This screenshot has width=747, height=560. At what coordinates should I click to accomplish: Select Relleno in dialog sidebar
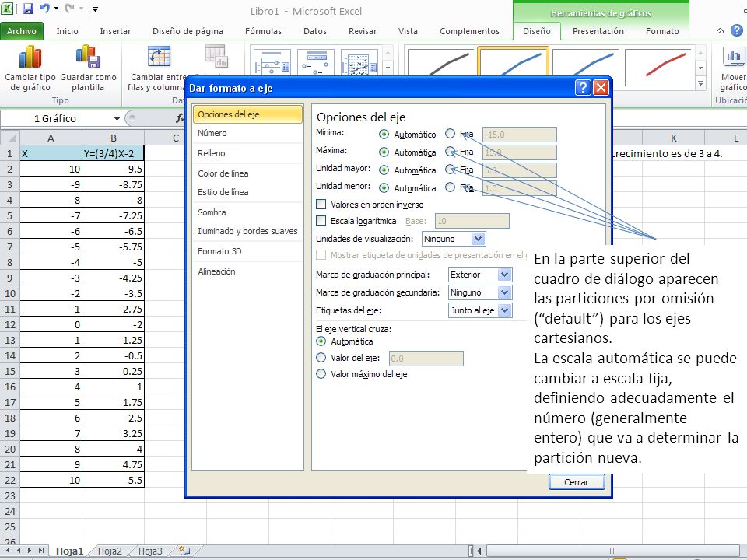click(x=247, y=153)
